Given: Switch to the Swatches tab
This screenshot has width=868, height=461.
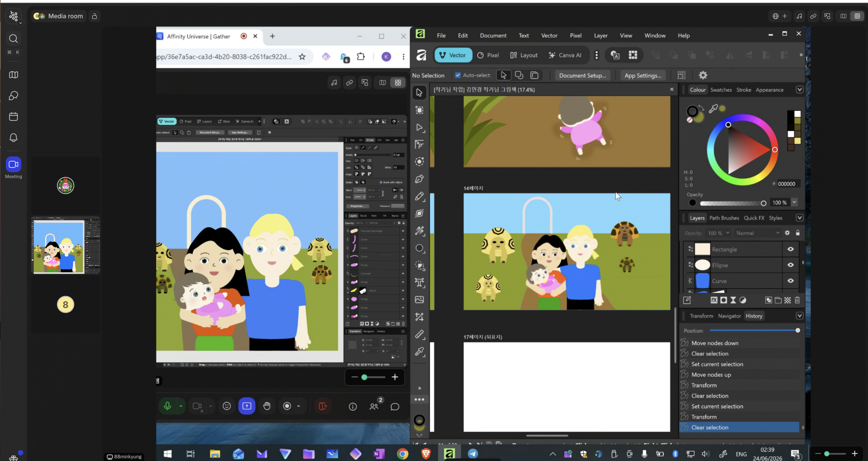Looking at the screenshot, I should 721,90.
